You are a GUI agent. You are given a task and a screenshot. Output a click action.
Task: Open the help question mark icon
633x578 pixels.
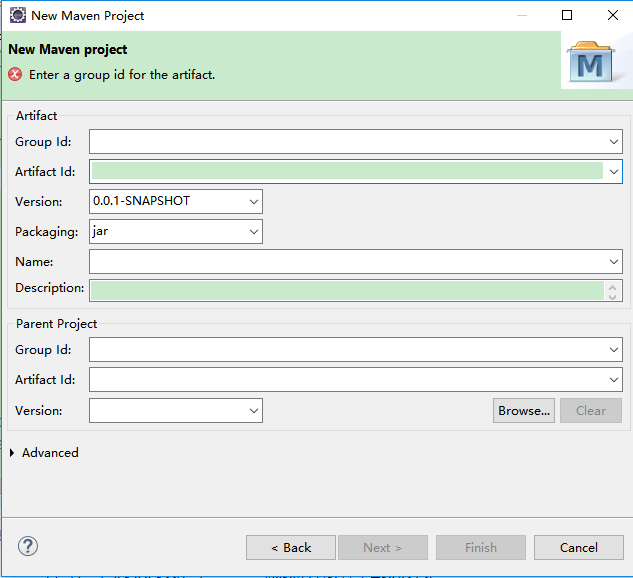pyautogui.click(x=28, y=547)
